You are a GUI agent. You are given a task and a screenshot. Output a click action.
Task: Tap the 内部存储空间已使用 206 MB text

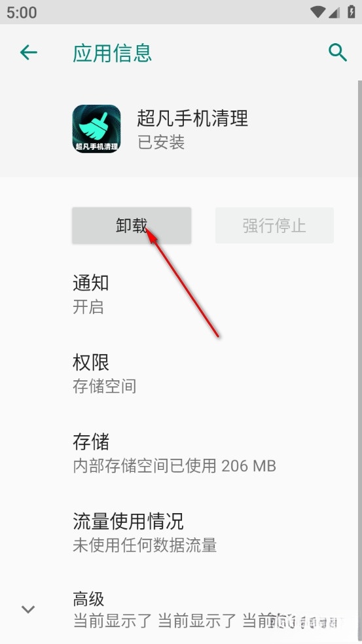pos(175,466)
